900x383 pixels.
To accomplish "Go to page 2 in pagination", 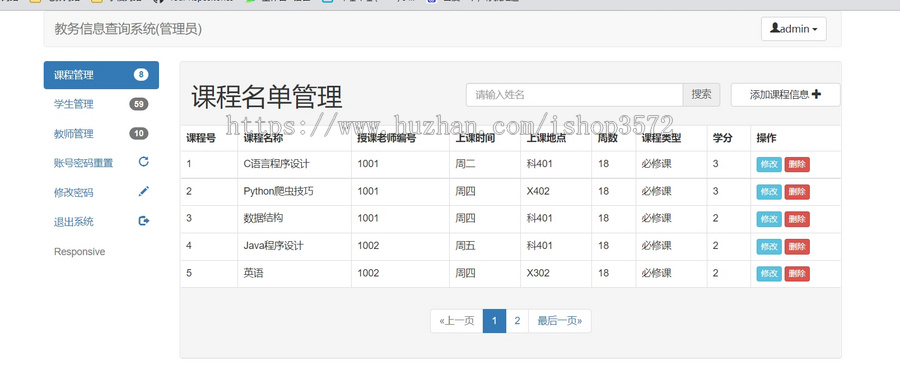I will pyautogui.click(x=517, y=321).
